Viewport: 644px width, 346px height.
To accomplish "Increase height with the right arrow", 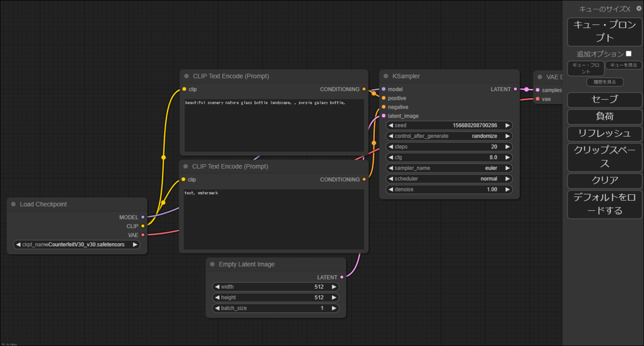I will [x=334, y=297].
